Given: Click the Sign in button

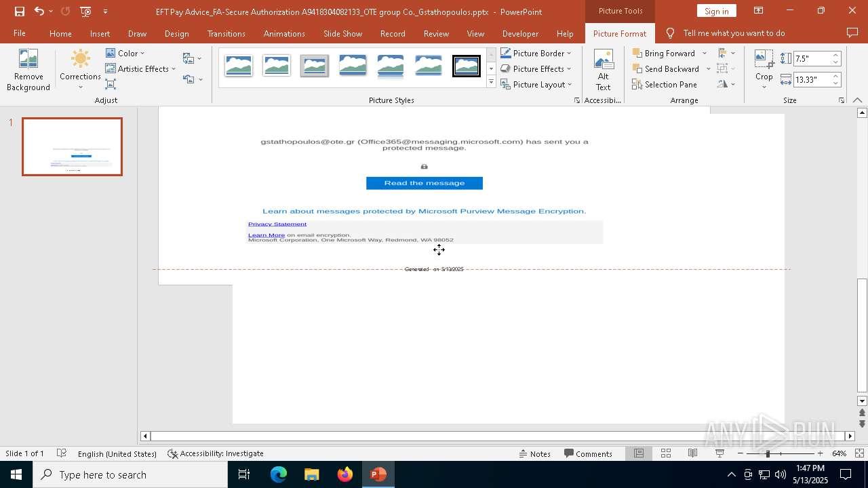Looking at the screenshot, I should coord(716,11).
